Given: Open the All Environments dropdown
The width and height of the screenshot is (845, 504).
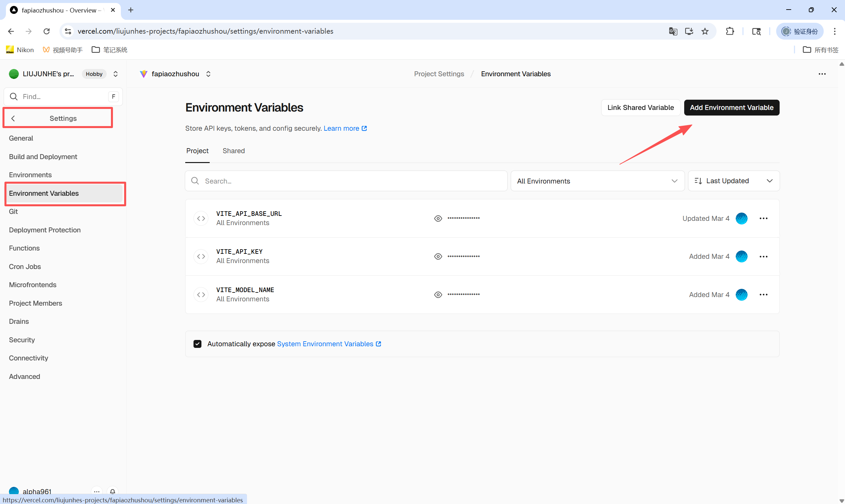Looking at the screenshot, I should 597,181.
